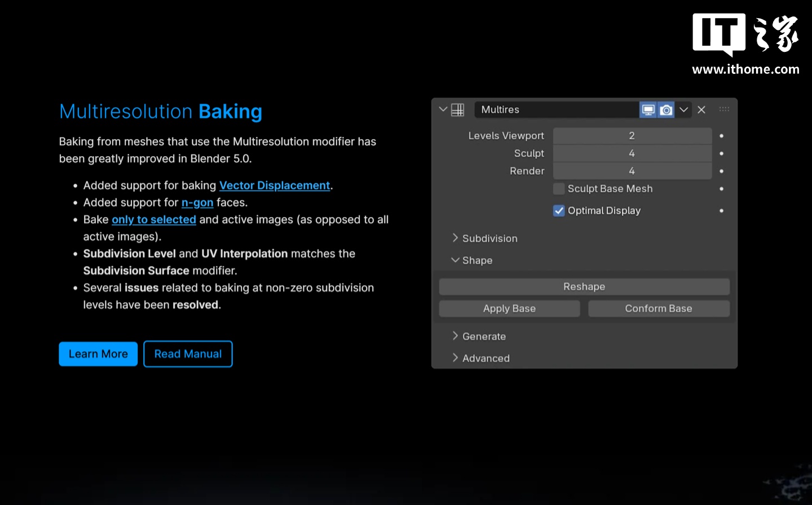Click the Levels Viewport label

pyautogui.click(x=506, y=136)
